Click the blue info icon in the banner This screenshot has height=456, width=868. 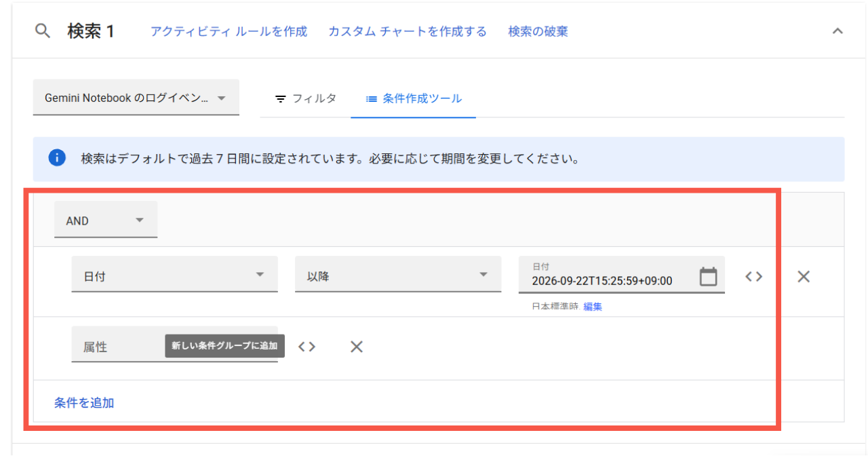coord(57,159)
